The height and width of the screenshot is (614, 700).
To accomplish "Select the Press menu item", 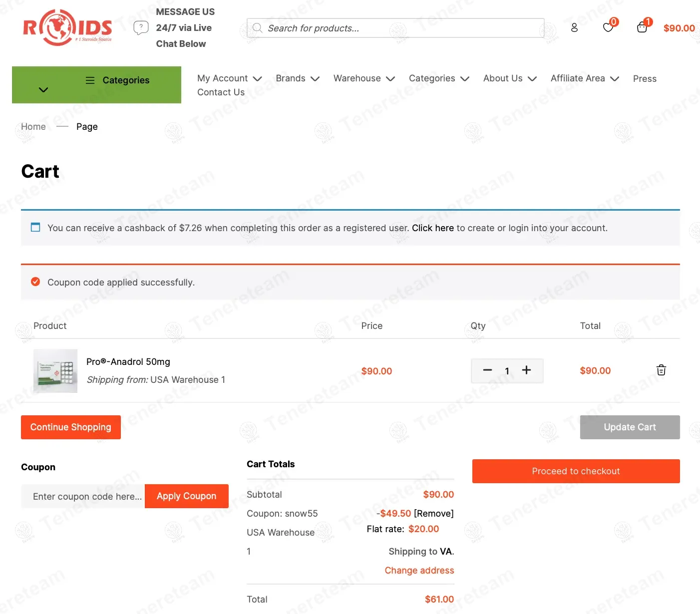I will pos(644,78).
